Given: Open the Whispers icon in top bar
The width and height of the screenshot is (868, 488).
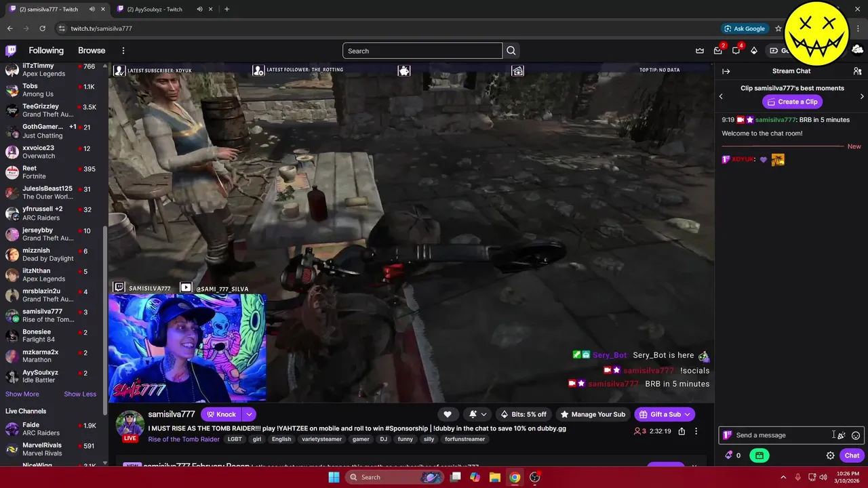Looking at the screenshot, I should coord(736,51).
